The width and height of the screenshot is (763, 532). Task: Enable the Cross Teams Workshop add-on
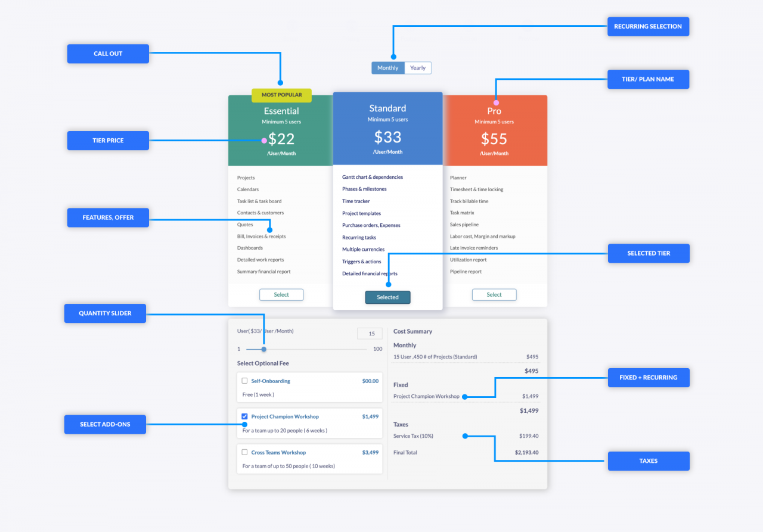tap(244, 452)
